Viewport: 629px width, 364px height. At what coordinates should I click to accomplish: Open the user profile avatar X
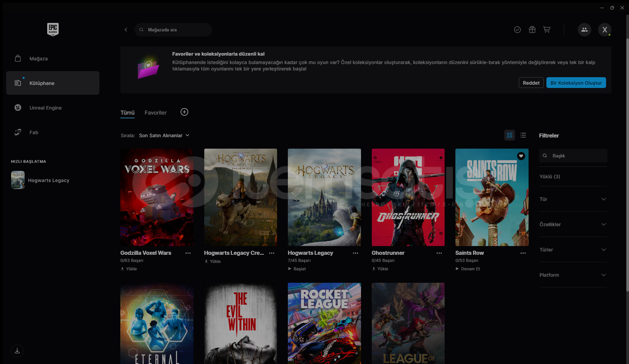tap(605, 30)
